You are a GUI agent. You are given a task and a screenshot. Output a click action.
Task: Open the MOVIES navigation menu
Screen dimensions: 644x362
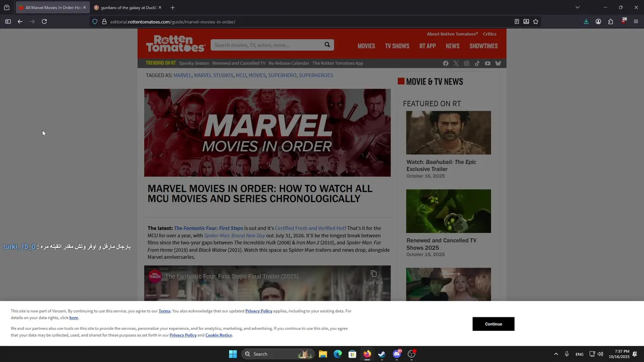[366, 46]
